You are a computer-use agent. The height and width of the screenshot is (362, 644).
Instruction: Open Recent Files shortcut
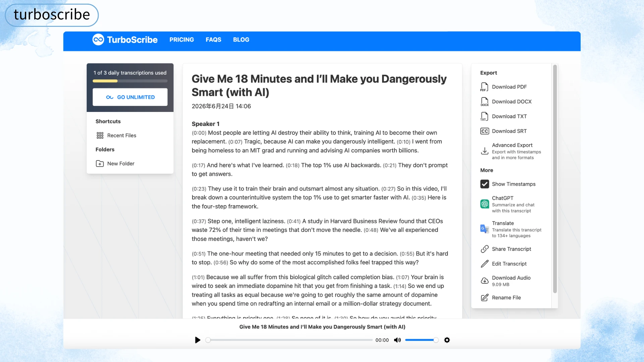tap(122, 135)
